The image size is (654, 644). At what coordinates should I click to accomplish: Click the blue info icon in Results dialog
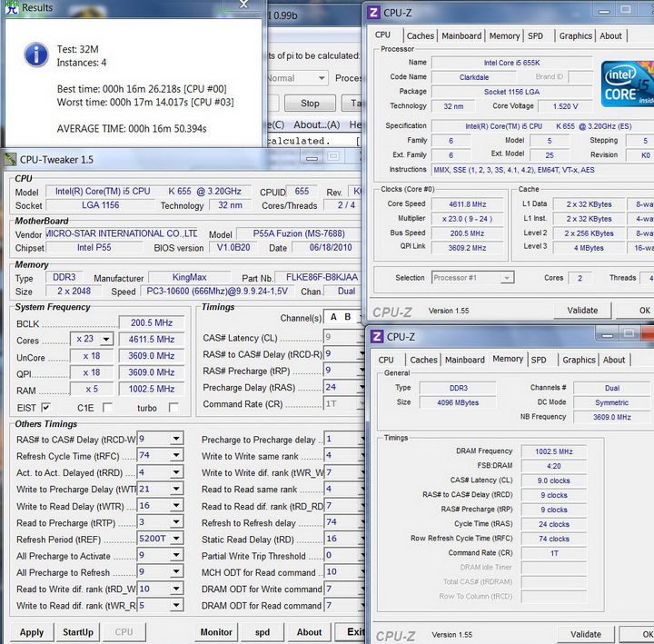pos(36,54)
